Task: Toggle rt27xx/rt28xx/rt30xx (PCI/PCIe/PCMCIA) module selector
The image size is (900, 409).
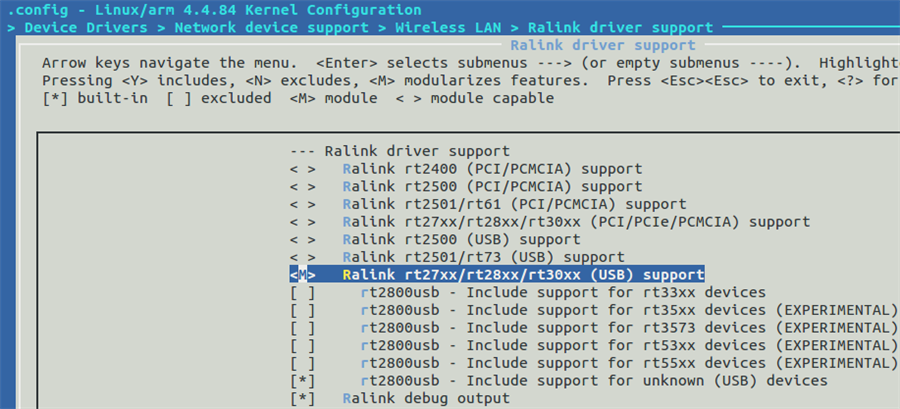Action: pyautogui.click(x=302, y=221)
